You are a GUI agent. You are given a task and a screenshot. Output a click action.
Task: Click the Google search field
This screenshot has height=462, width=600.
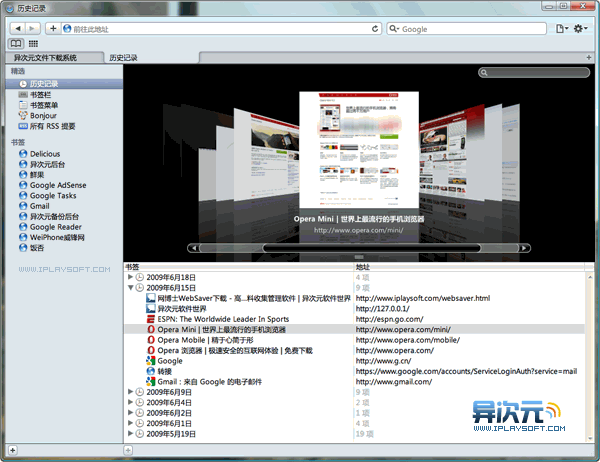(x=466, y=29)
